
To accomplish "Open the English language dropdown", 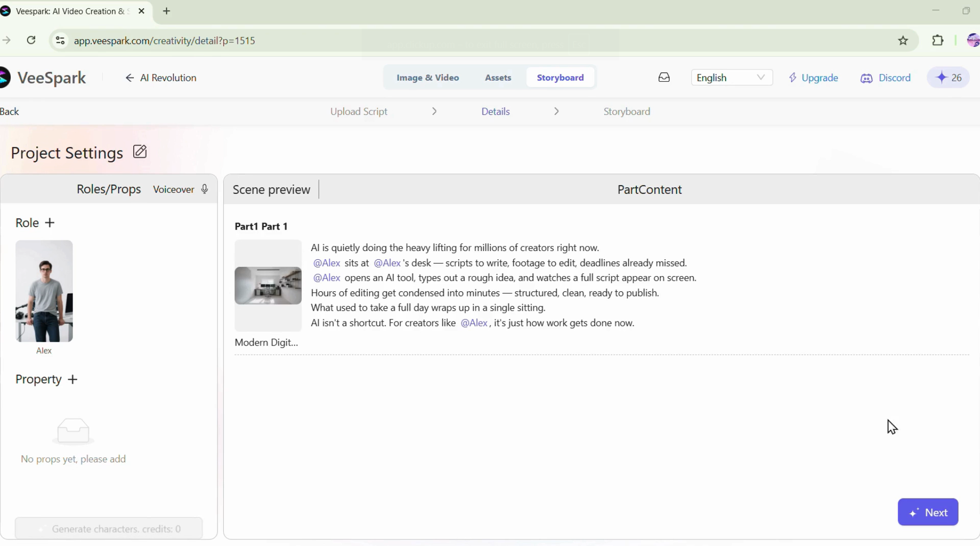I will pyautogui.click(x=731, y=78).
